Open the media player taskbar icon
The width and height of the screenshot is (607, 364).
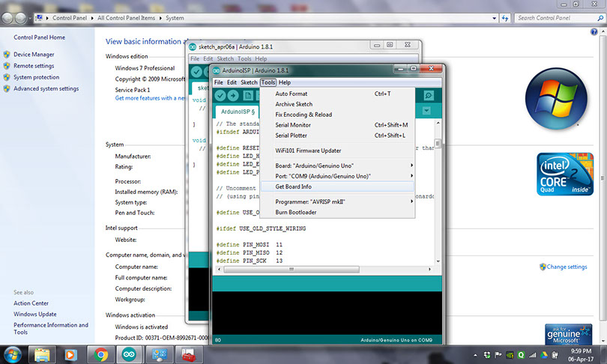[x=70, y=354]
